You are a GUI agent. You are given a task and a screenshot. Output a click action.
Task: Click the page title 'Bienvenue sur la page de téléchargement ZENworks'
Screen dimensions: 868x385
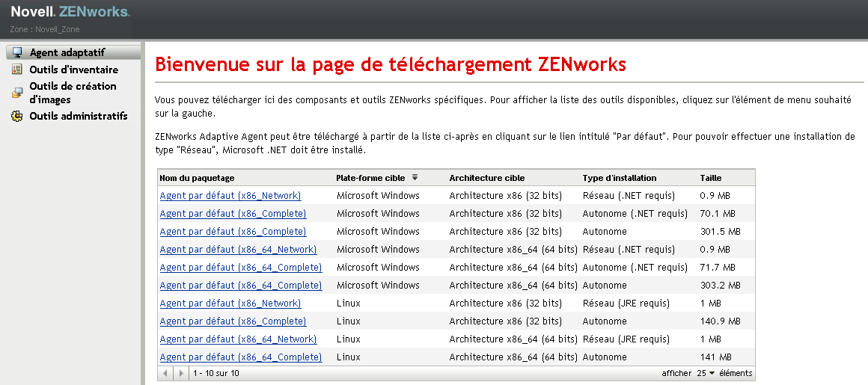pyautogui.click(x=391, y=65)
